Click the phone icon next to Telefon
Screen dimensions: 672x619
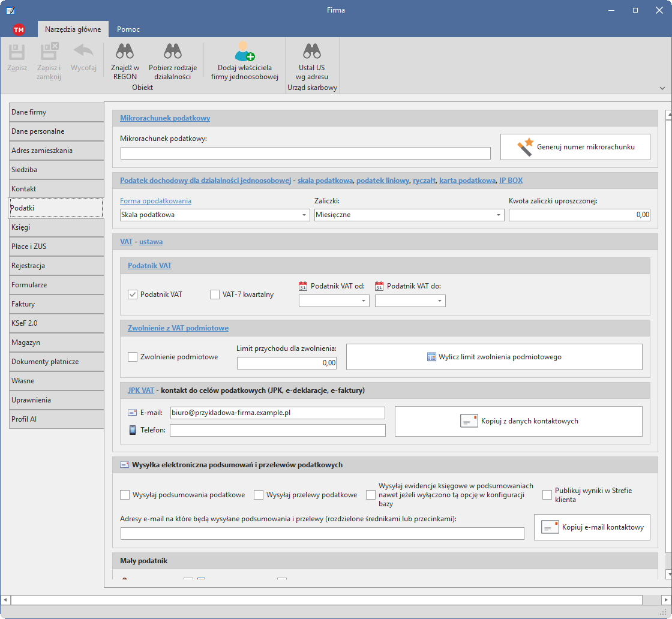(x=133, y=429)
